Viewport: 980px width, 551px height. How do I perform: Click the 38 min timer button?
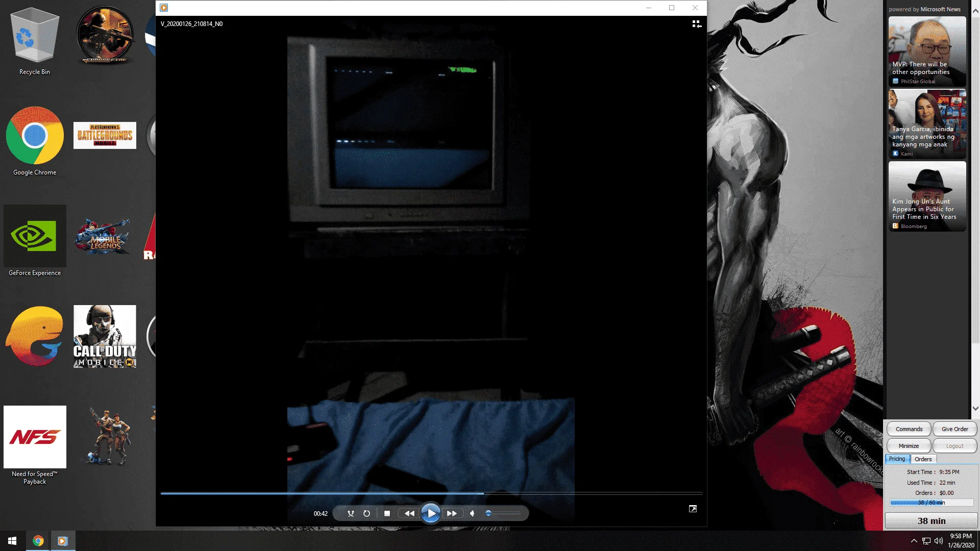coord(932,521)
